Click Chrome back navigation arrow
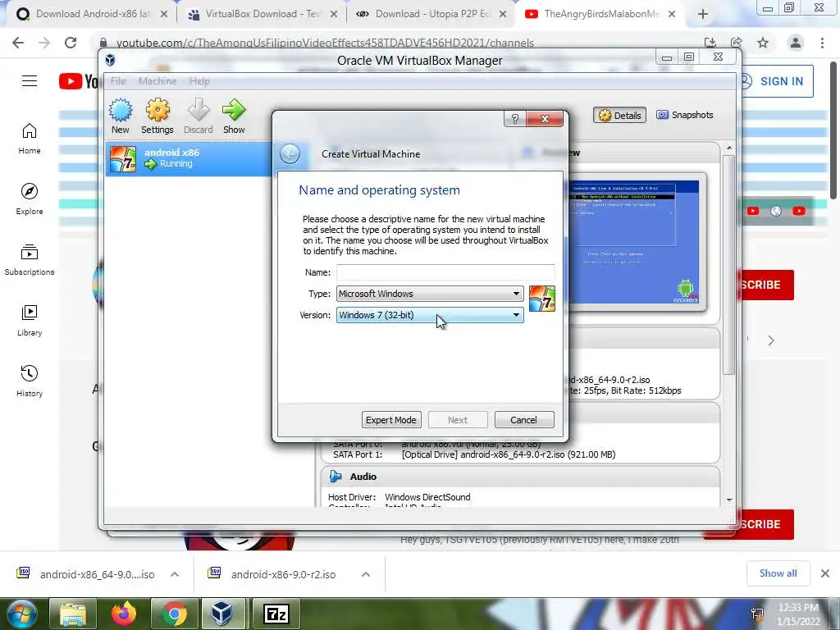The width and height of the screenshot is (840, 630). click(18, 43)
